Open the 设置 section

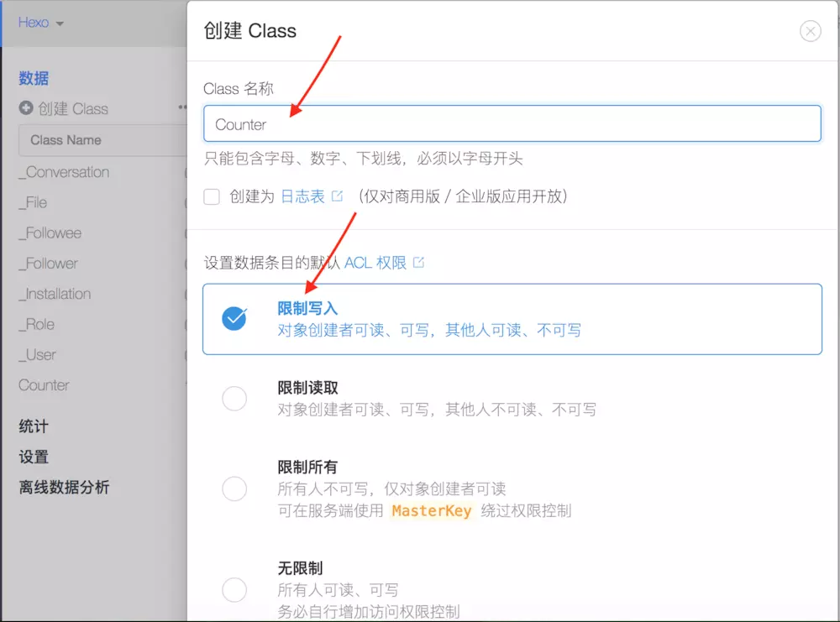click(34, 457)
